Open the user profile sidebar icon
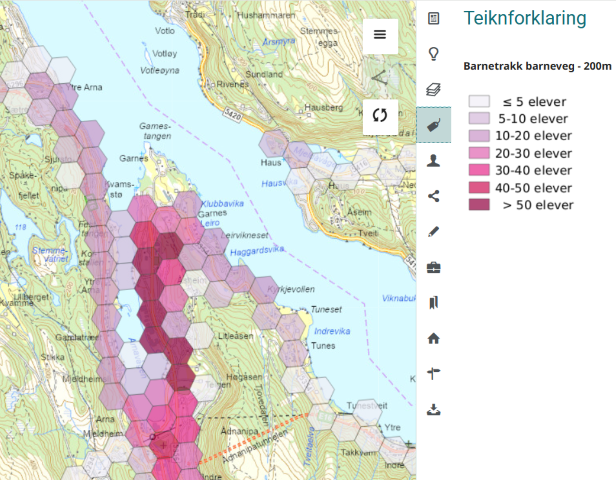 click(434, 160)
